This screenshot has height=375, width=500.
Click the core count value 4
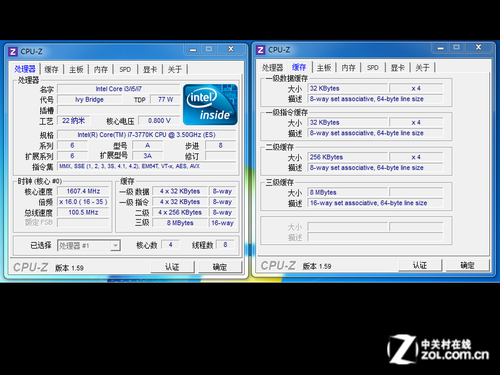(x=170, y=245)
